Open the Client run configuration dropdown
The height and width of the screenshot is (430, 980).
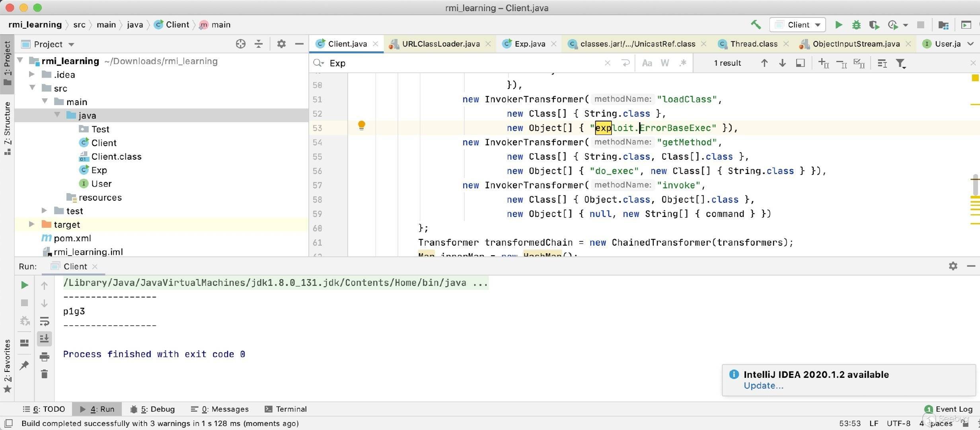pyautogui.click(x=798, y=25)
